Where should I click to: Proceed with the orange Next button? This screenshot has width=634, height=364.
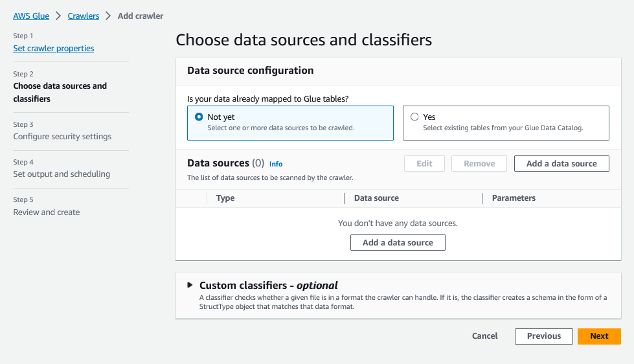[x=599, y=336]
